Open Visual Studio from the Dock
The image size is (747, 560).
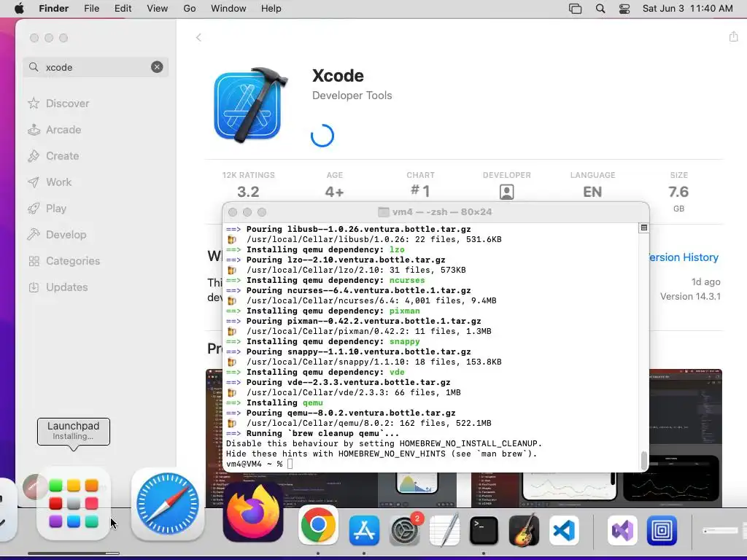622,530
